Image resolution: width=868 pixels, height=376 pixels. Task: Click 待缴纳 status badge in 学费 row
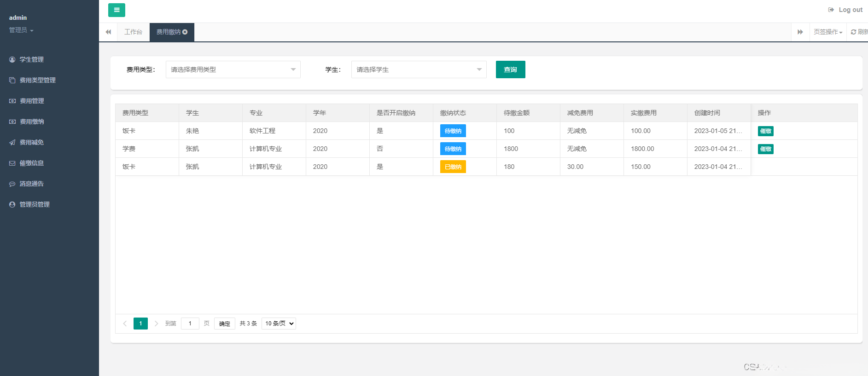(453, 149)
